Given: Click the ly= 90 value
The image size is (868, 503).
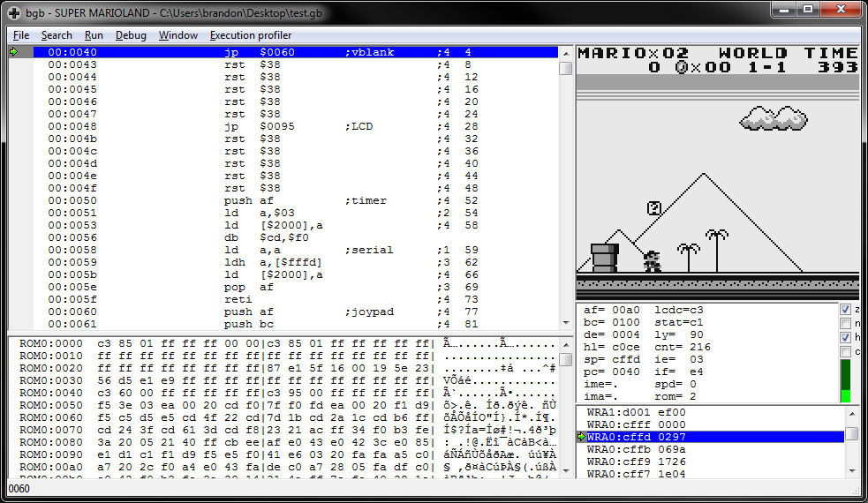Looking at the screenshot, I should [x=679, y=334].
